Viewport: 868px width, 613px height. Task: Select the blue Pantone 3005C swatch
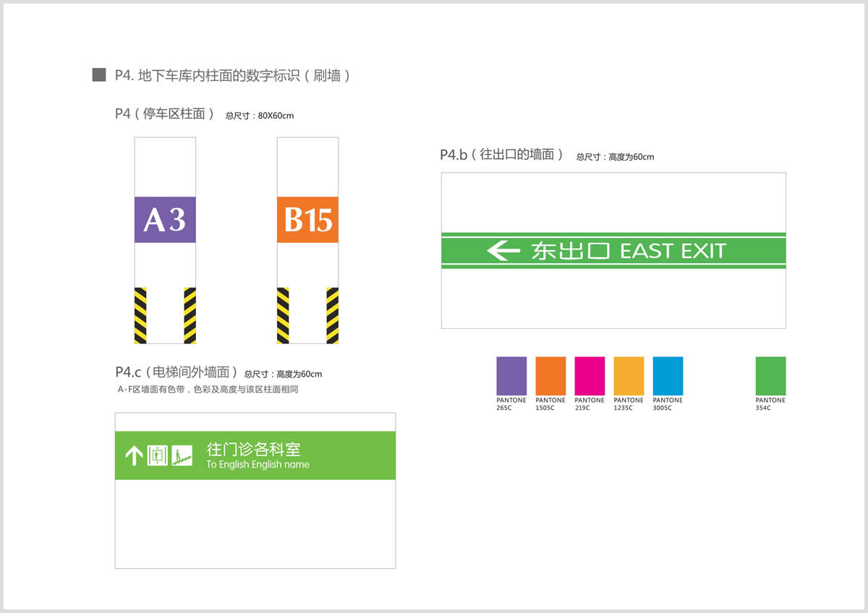668,376
